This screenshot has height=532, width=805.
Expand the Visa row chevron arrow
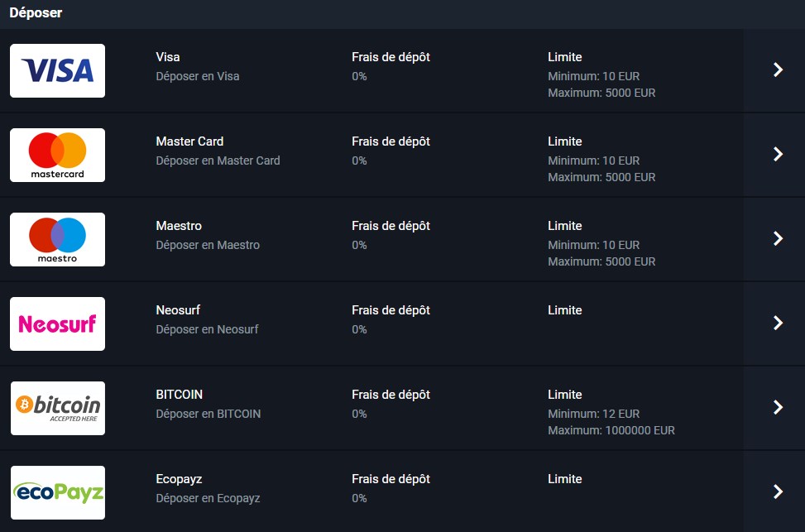[777, 70]
